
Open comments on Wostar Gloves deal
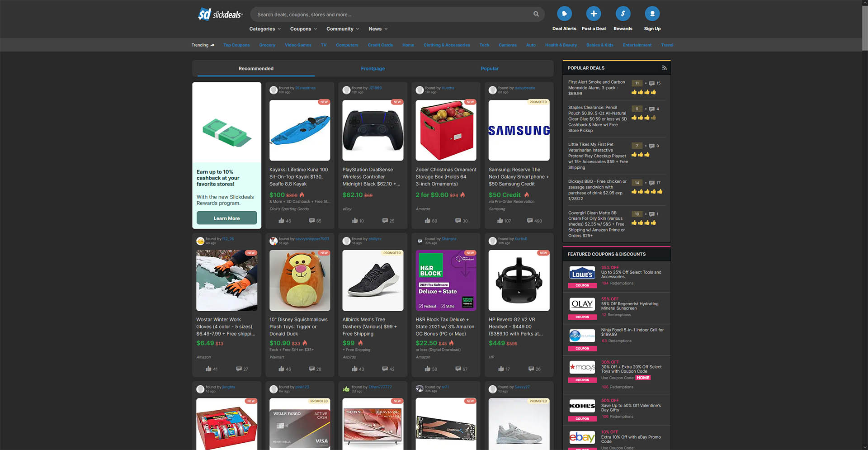pyautogui.click(x=239, y=369)
